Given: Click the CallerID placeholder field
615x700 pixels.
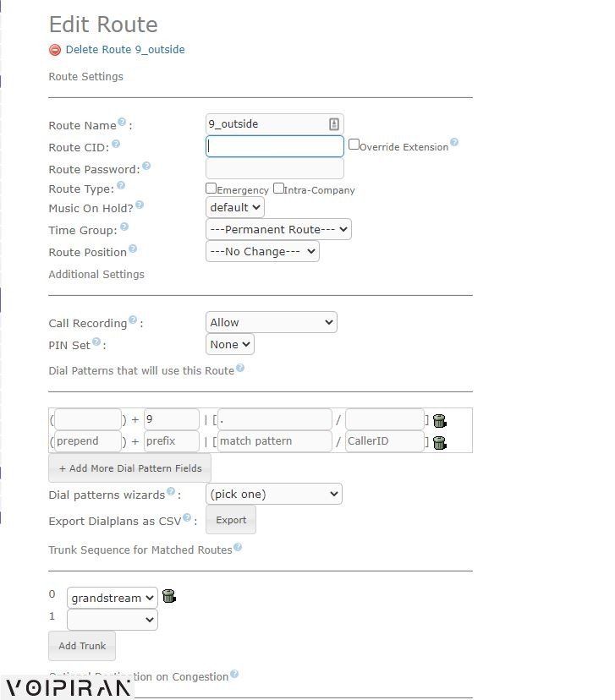Looking at the screenshot, I should point(385,441).
